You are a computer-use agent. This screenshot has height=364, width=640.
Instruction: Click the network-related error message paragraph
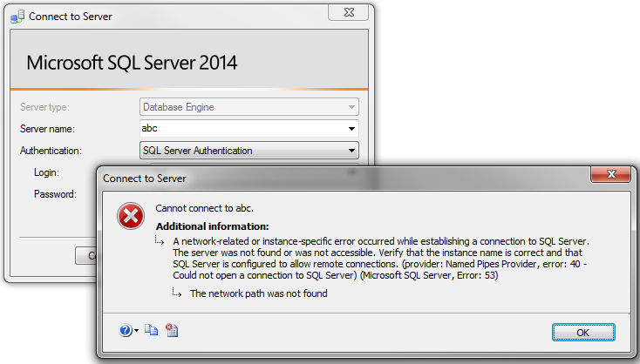(381, 259)
